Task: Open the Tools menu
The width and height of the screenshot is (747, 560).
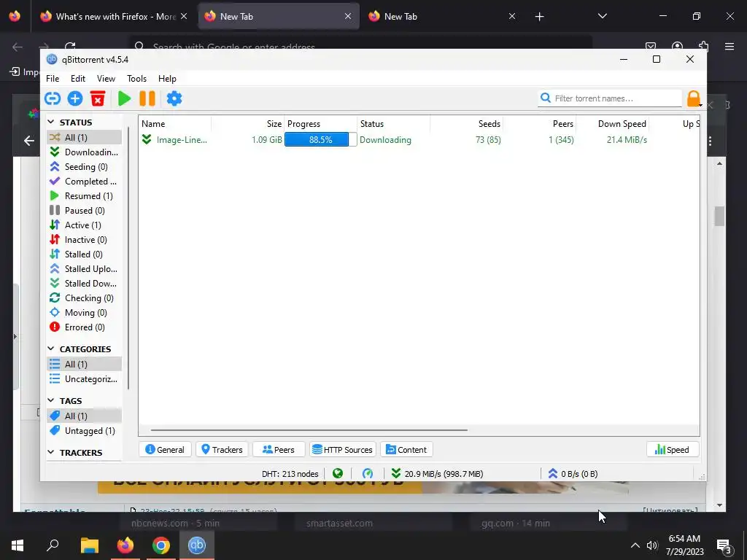Action: [x=136, y=79]
